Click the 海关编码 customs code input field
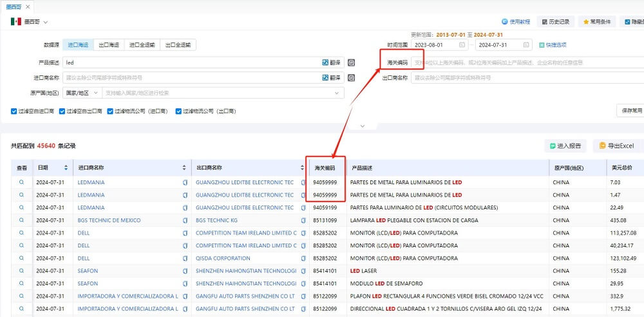Screen dimensions: 644x317 pos(527,62)
